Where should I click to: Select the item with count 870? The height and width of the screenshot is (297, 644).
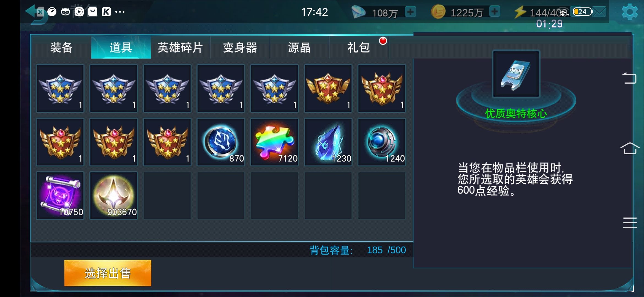[x=221, y=142]
